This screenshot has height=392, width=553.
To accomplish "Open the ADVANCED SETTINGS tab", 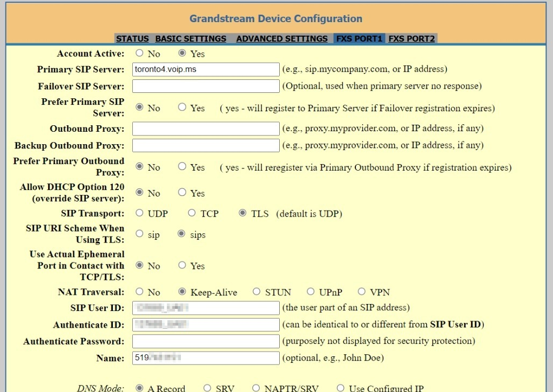I will [282, 38].
